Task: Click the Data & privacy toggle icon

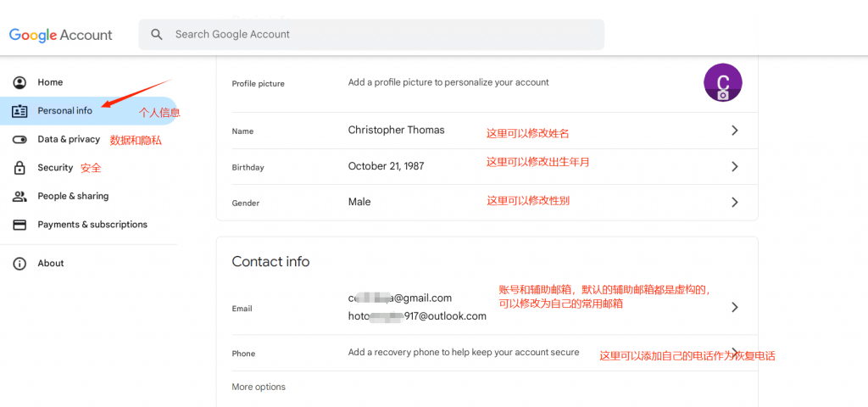Action: tap(20, 140)
